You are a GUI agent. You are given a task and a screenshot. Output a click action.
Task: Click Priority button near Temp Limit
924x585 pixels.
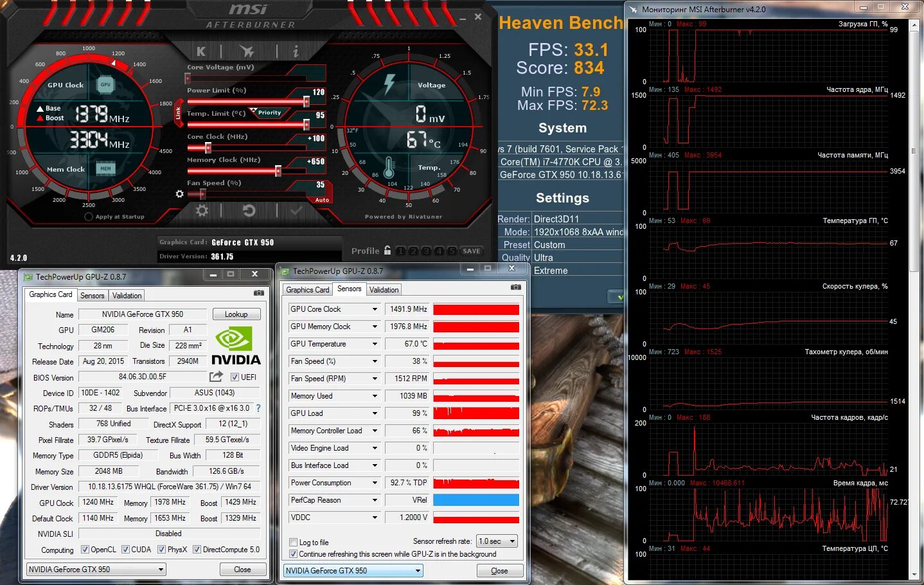[269, 113]
